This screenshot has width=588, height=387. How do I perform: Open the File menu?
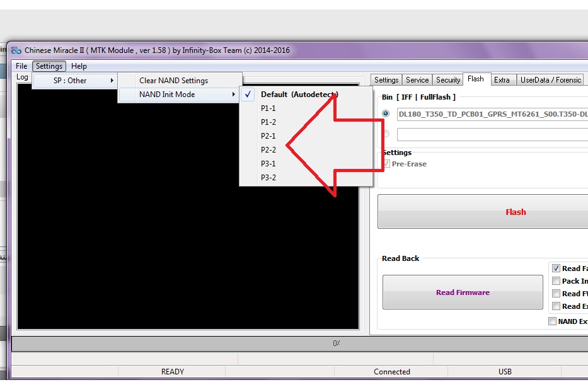click(x=21, y=66)
